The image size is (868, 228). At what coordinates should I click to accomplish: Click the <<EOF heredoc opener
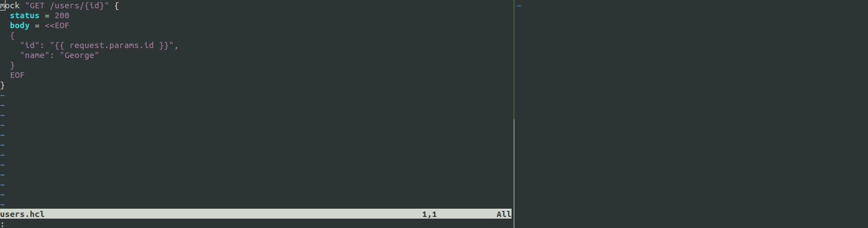pos(57,25)
